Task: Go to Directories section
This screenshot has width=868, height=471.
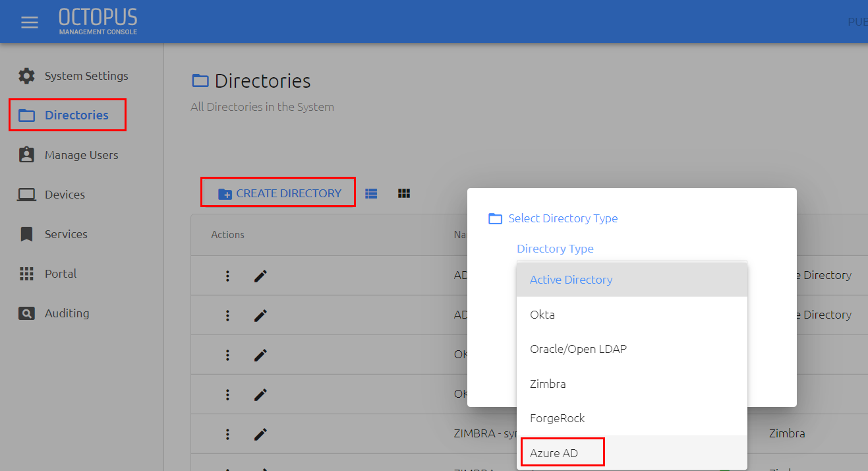Action: point(76,115)
